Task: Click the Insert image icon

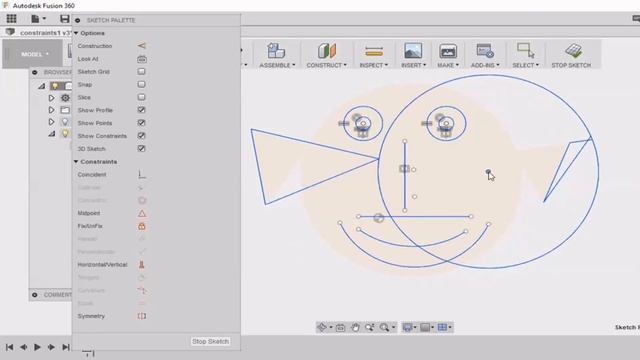Action: pyautogui.click(x=413, y=51)
